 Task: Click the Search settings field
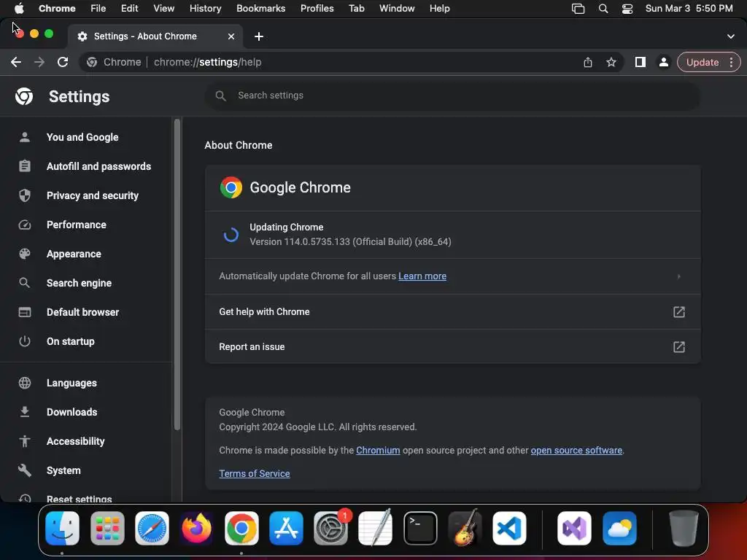click(x=452, y=96)
